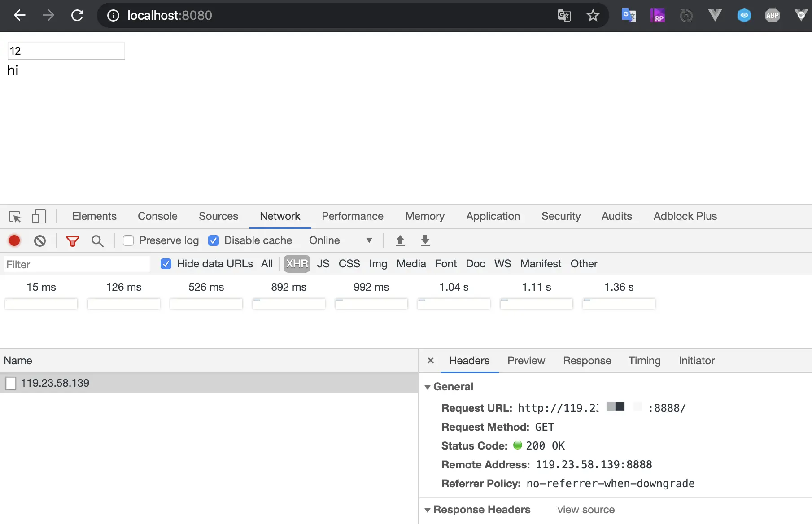Close the request details pane
This screenshot has height=524, width=812.
point(431,360)
